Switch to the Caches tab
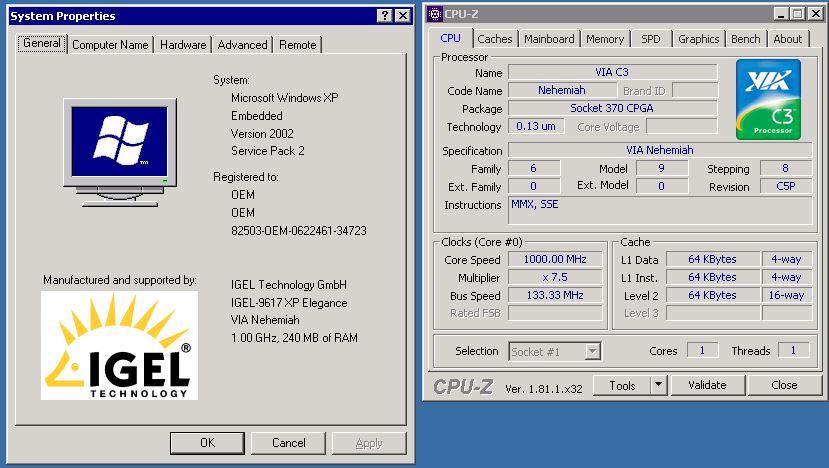This screenshot has width=829, height=468. (x=494, y=39)
